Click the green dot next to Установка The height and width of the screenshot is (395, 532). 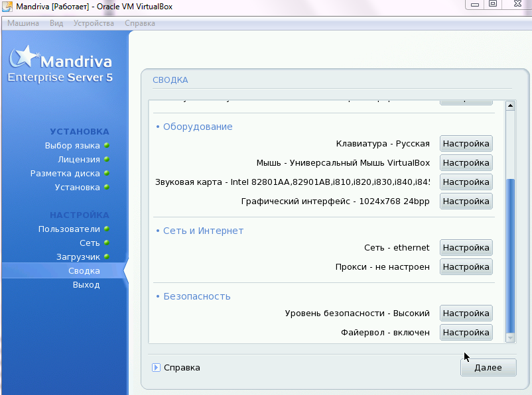[107, 187]
